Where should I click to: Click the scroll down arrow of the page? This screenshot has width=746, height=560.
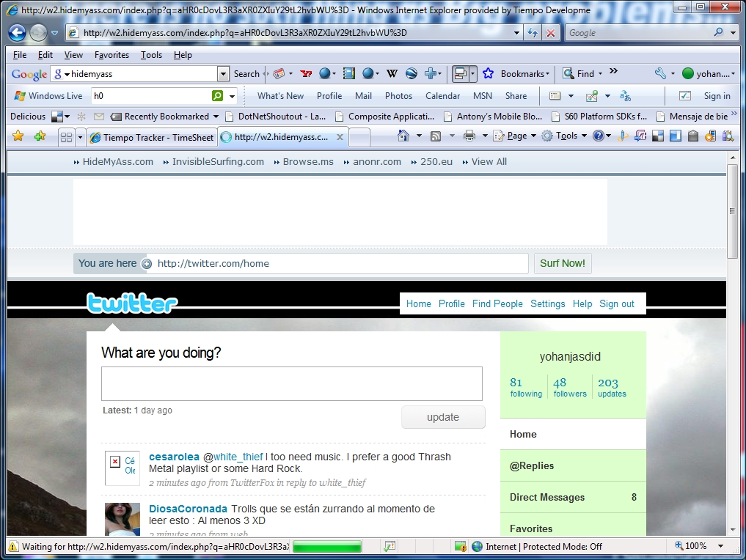(732, 529)
